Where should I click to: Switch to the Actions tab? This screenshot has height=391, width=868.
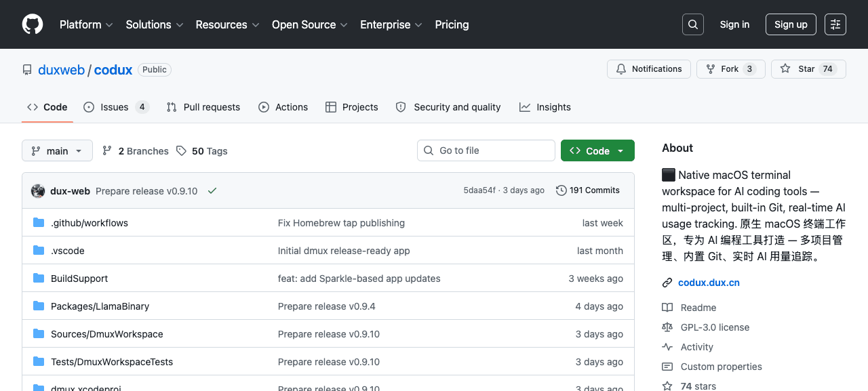[283, 107]
